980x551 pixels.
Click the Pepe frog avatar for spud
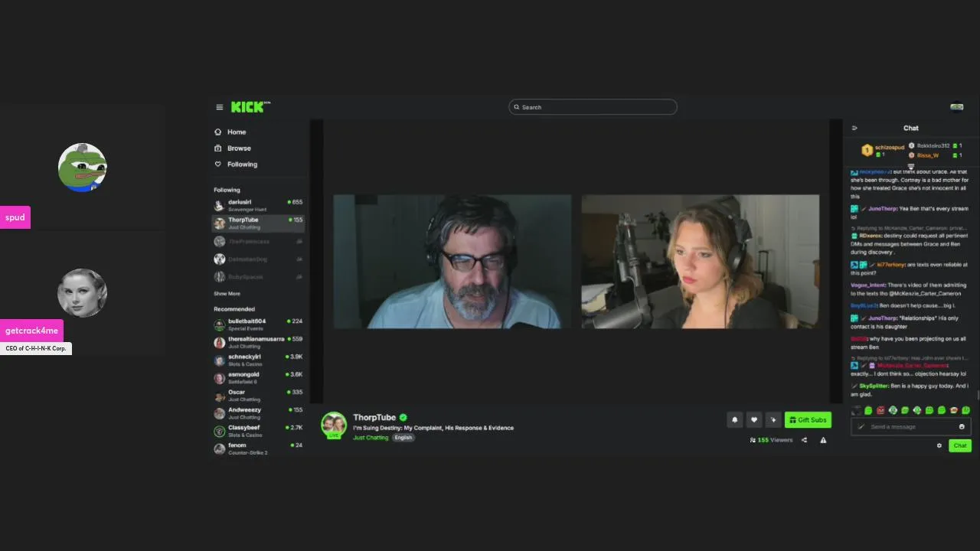click(x=82, y=167)
